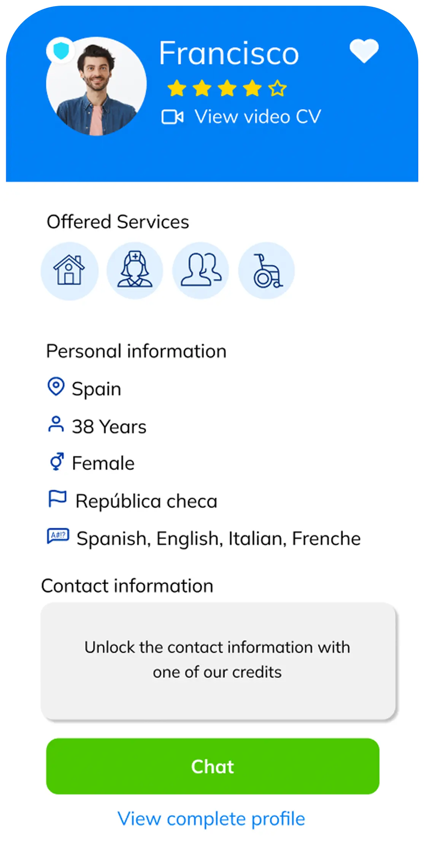Screen dimensions: 424x868
Task: Click the Francisco name heading
Action: [229, 53]
